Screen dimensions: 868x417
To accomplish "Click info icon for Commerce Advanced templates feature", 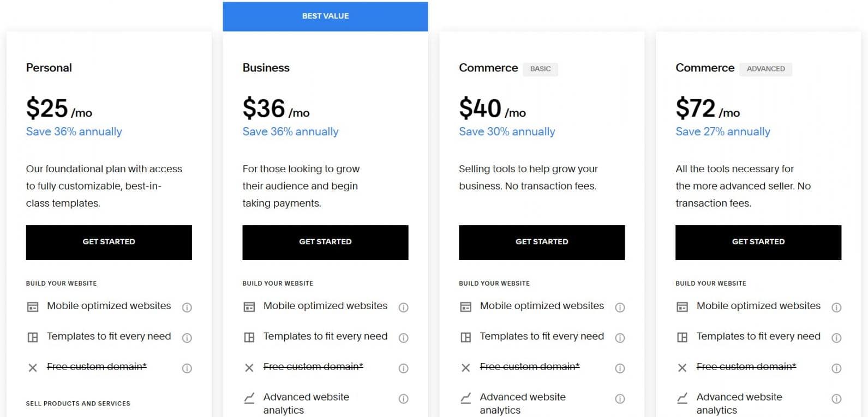I will (x=836, y=338).
